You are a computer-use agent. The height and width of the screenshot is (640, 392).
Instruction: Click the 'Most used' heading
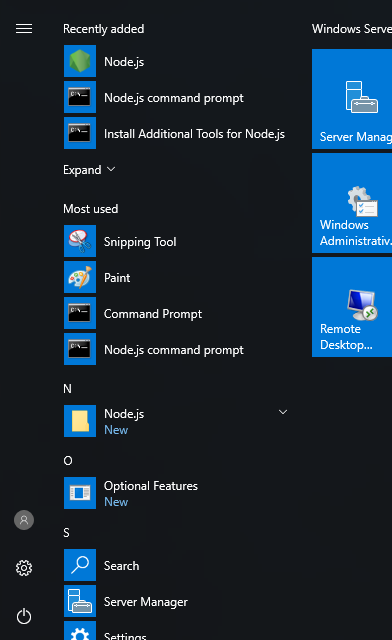(x=91, y=209)
